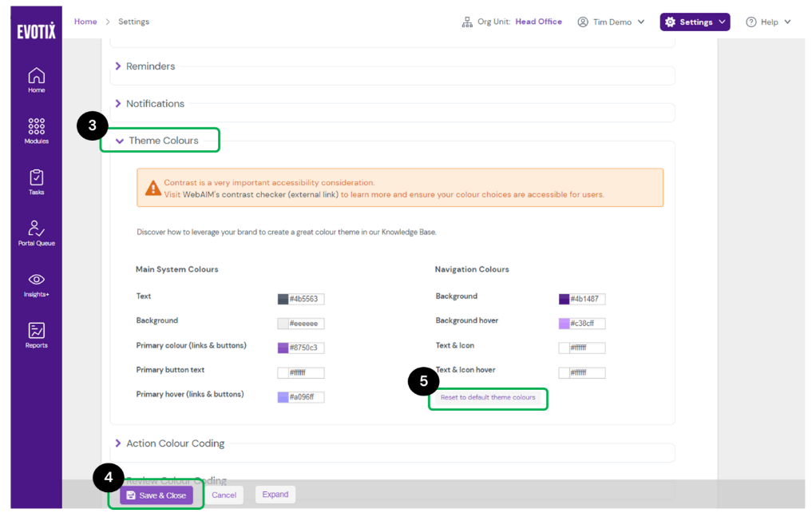Click the Help question mark icon
Viewport: 812px width, 513px height.
tap(751, 22)
